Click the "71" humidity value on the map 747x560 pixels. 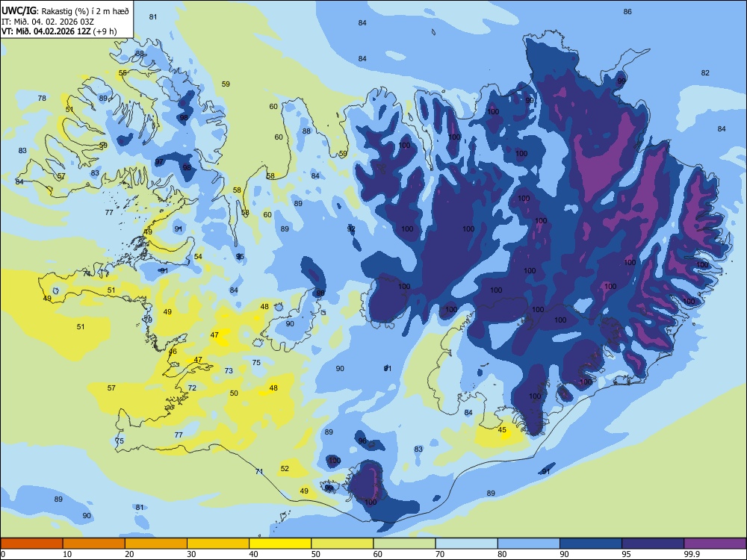tap(259, 471)
